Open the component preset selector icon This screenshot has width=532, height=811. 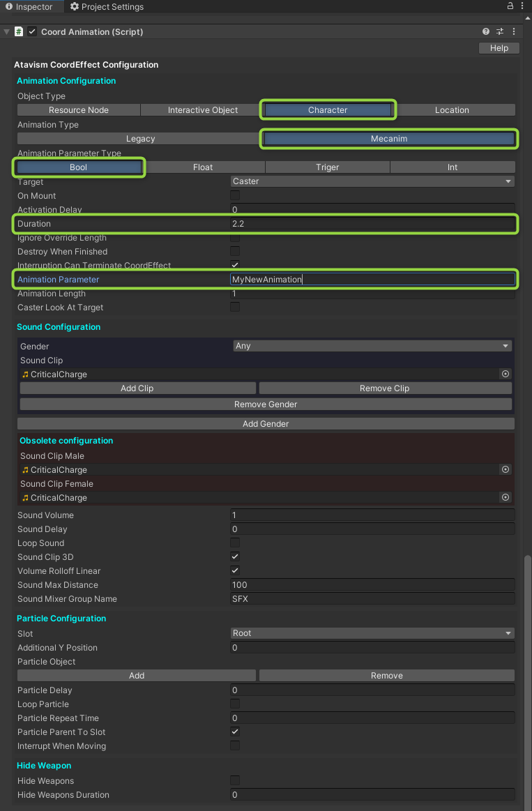pyautogui.click(x=500, y=32)
